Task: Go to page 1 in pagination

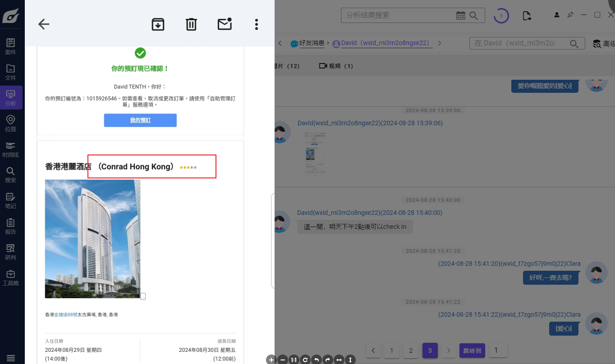Action: tap(392, 350)
